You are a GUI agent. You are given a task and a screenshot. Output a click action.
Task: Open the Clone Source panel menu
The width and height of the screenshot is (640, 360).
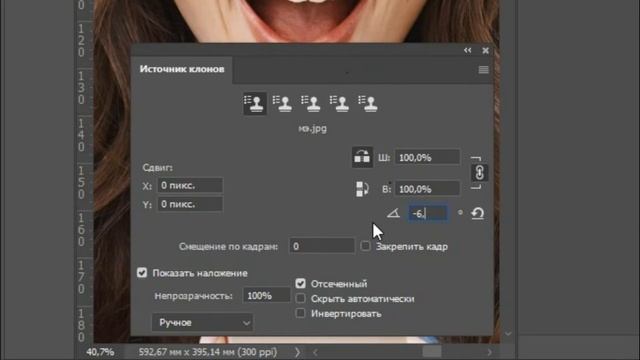point(483,70)
